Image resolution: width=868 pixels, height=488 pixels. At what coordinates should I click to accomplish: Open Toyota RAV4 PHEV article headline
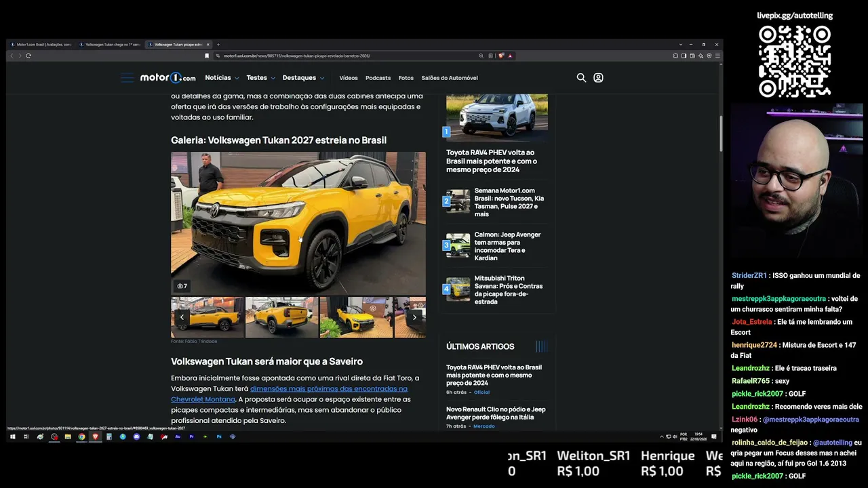[x=492, y=161]
